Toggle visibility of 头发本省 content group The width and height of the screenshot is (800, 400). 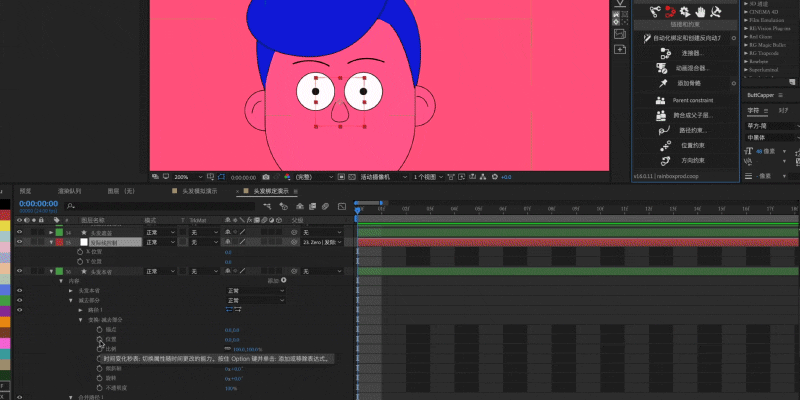click(20, 290)
